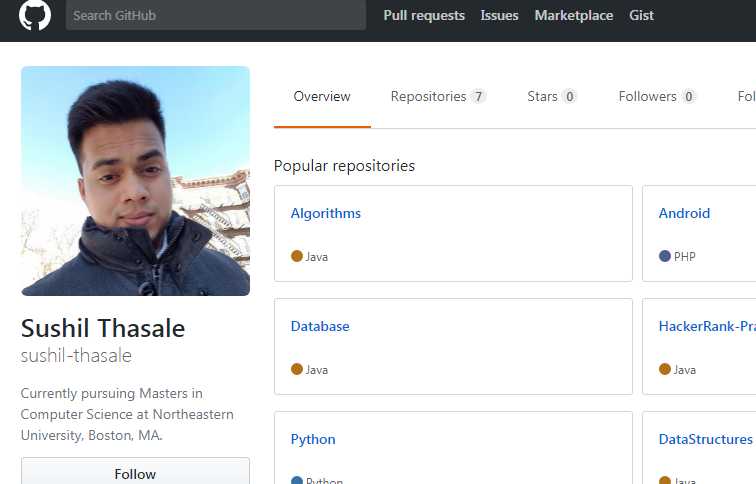Viewport: 756px width, 484px height.
Task: Open Issues in the top navigation
Action: tap(499, 16)
